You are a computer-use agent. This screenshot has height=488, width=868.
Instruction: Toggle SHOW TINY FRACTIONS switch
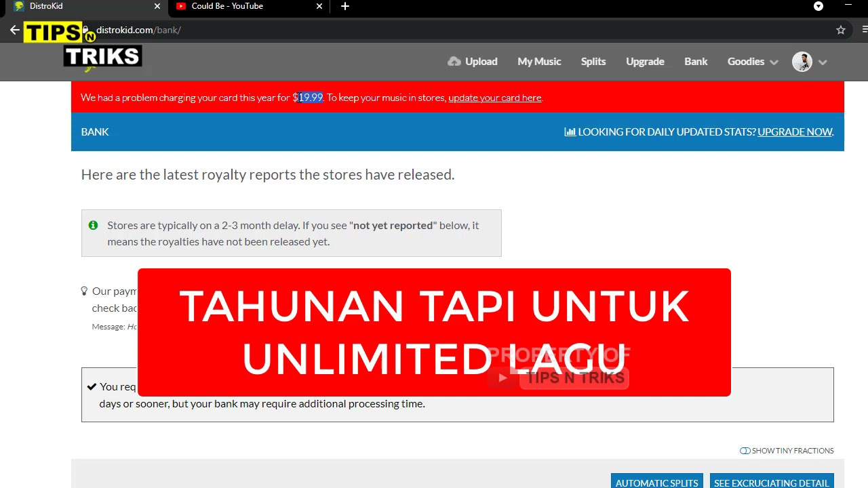745,451
